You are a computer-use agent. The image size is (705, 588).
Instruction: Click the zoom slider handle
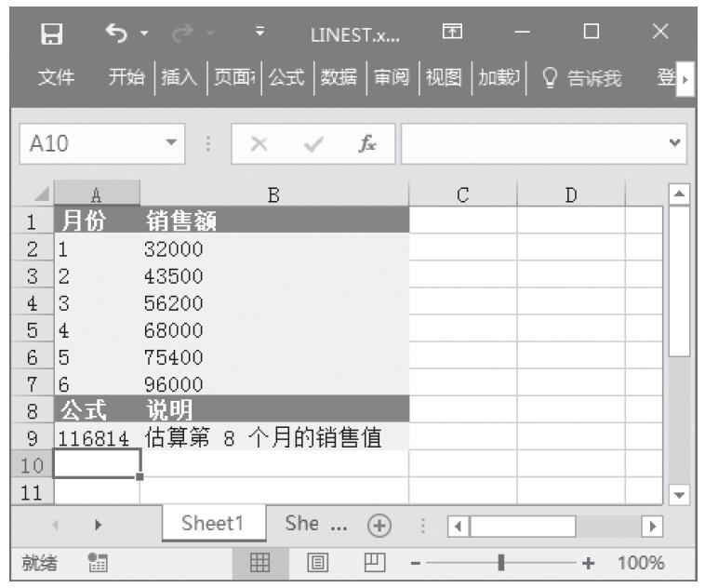(x=502, y=563)
